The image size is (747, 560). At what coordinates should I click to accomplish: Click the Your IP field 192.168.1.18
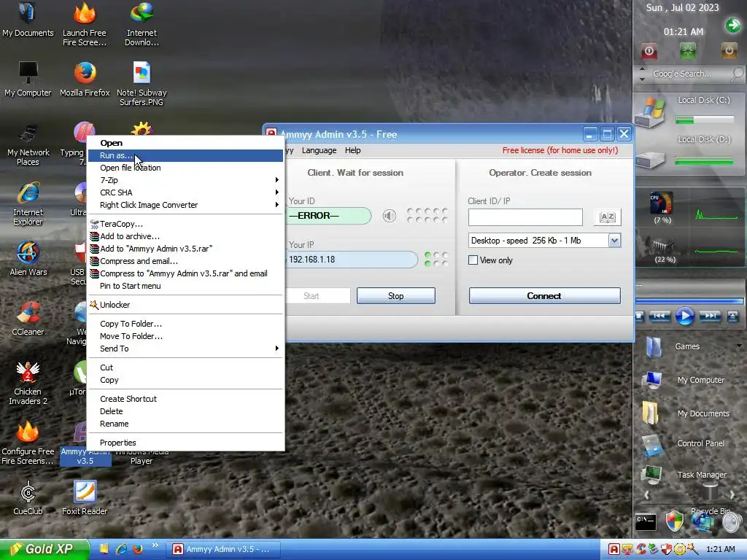point(352,260)
